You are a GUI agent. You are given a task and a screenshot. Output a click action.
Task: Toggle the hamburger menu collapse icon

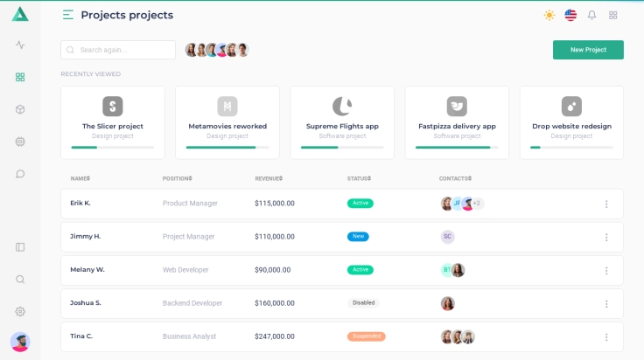point(68,15)
